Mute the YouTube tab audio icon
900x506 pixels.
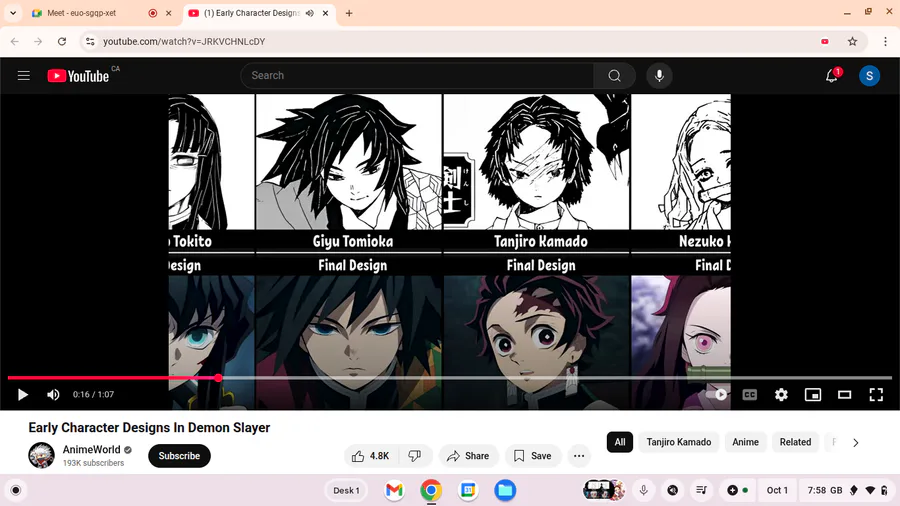309,13
